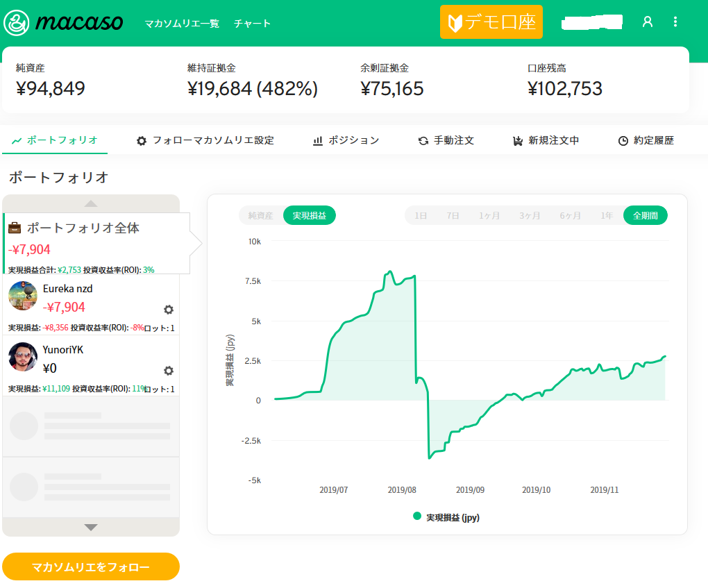Switch to the 約定履歴 tab
Viewport: 708px width, 588px height.
pyautogui.click(x=646, y=140)
